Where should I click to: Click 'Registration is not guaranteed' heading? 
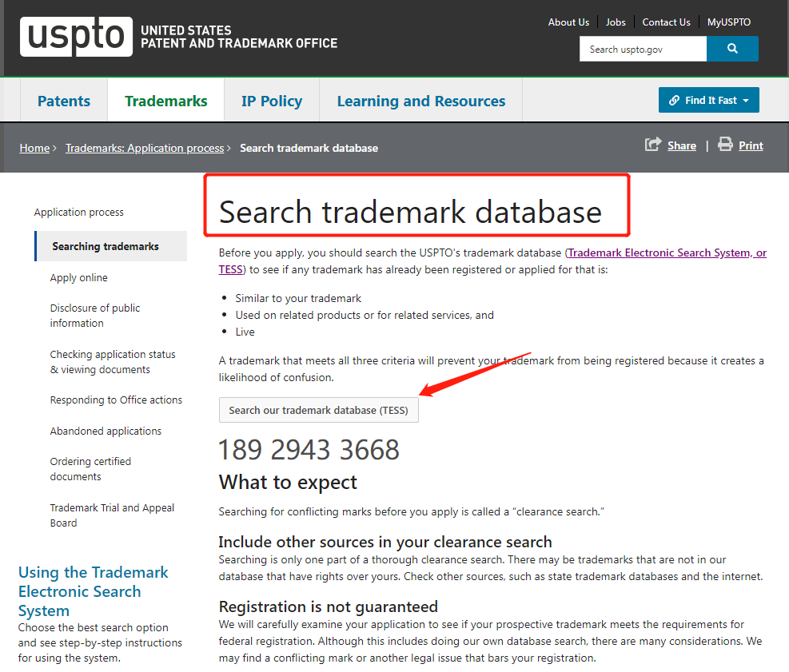[x=328, y=606]
